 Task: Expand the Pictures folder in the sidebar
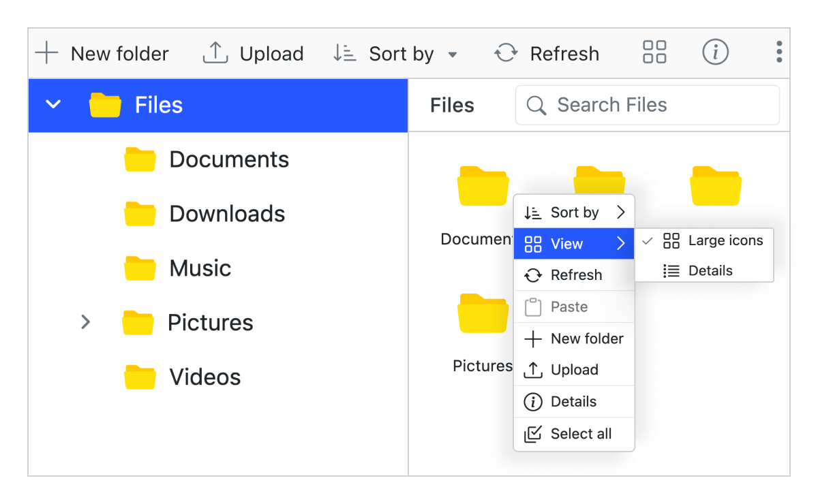(x=85, y=322)
